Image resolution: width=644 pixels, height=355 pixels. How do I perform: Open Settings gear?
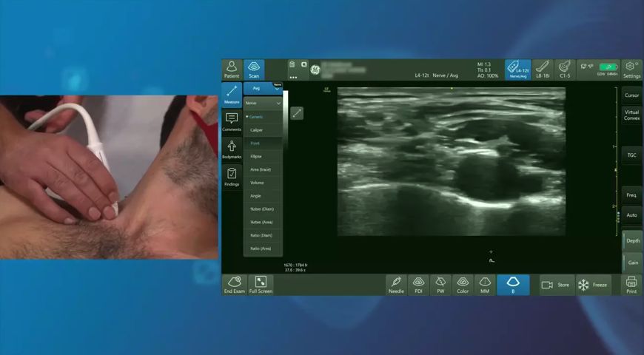[x=631, y=70]
